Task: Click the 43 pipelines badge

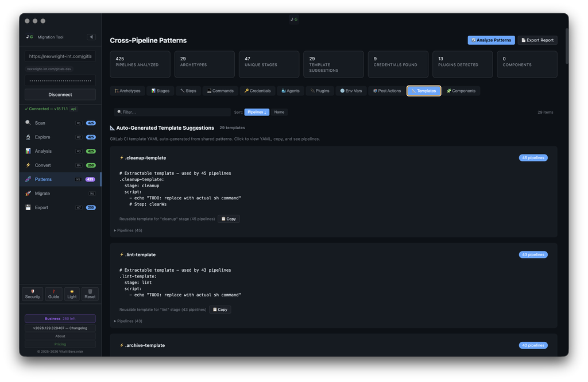Action: [533, 255]
